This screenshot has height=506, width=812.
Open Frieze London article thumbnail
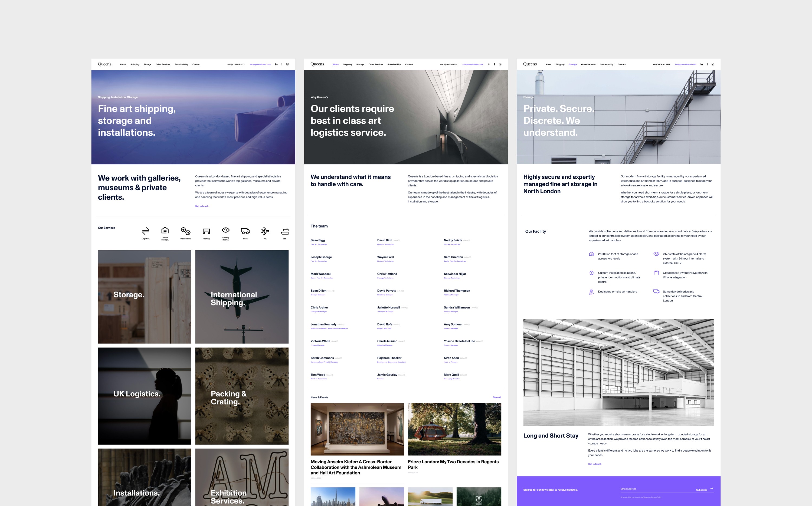[x=454, y=429]
